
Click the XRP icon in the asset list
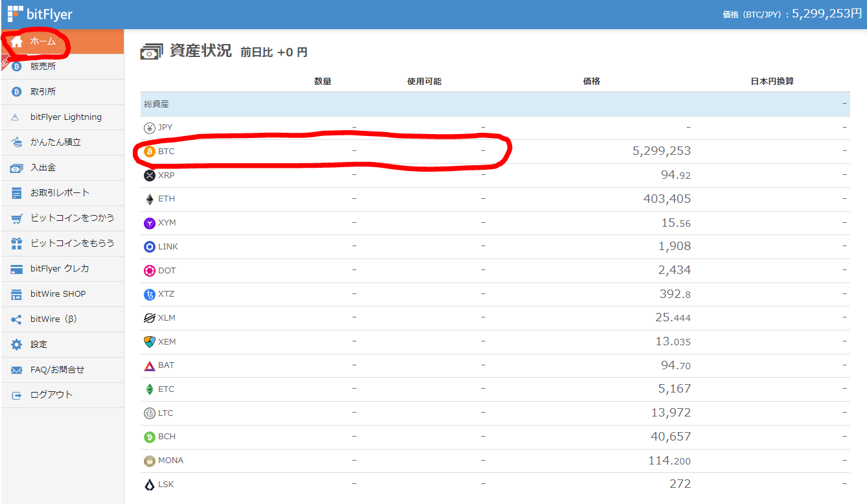point(150,174)
